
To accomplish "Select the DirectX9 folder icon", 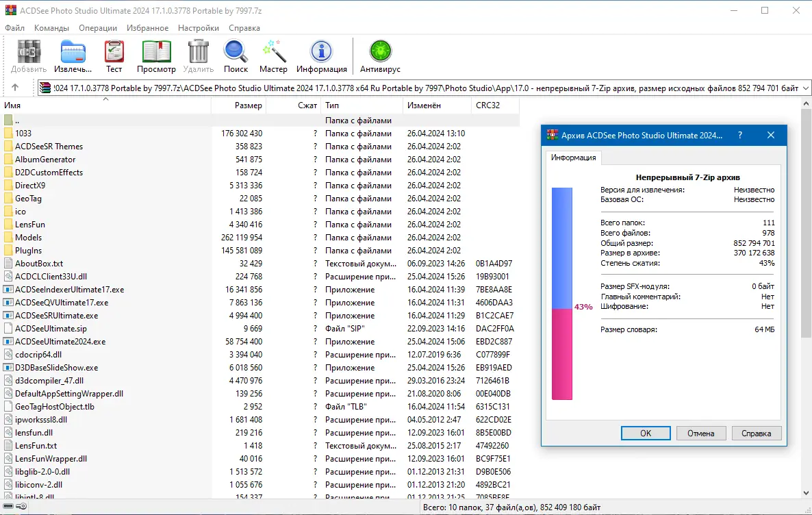I will (x=8, y=186).
